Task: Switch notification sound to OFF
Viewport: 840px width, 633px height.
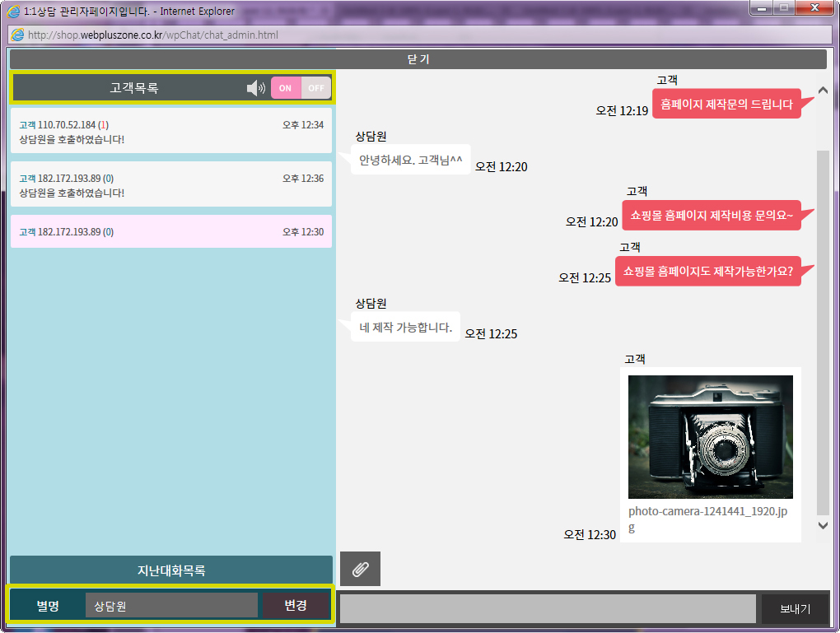Action: (x=316, y=88)
